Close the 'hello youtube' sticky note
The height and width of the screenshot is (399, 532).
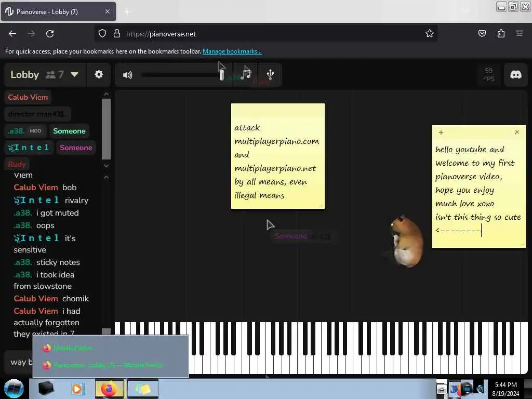pyautogui.click(x=517, y=132)
